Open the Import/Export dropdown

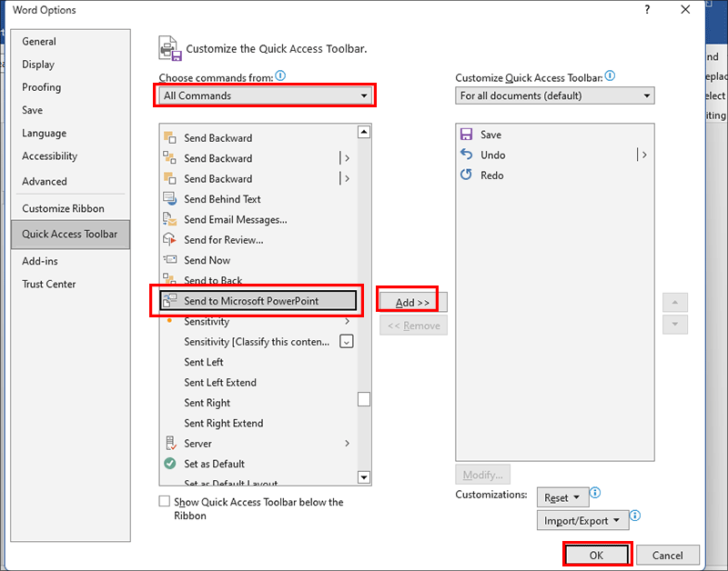(x=582, y=520)
